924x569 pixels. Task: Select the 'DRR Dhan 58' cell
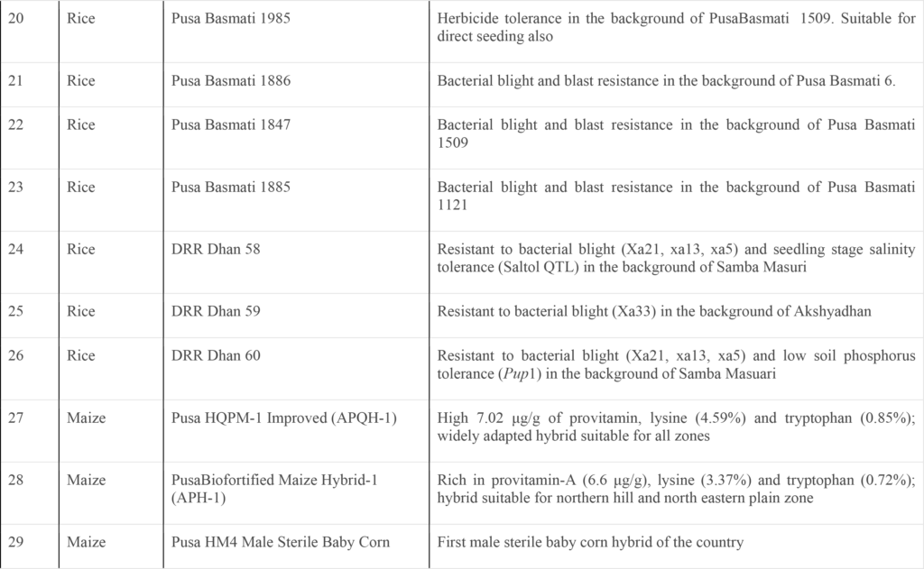click(216, 250)
